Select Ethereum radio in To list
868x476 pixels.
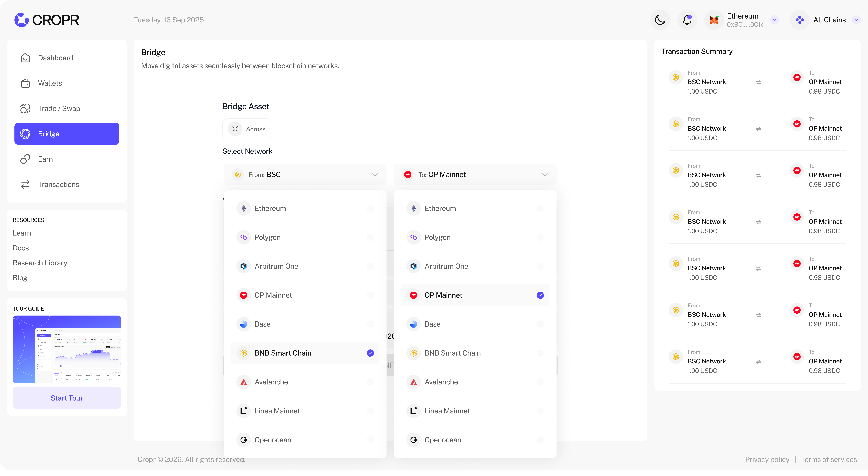[540, 209]
